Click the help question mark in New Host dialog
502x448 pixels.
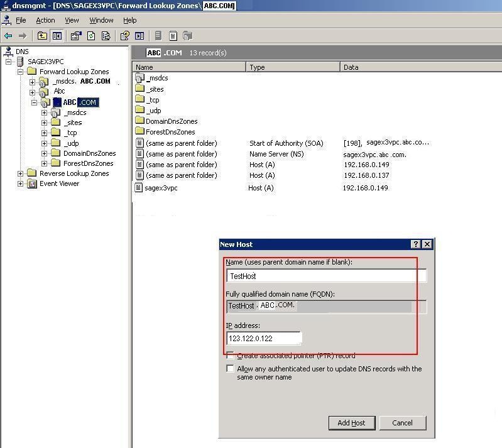(415, 244)
